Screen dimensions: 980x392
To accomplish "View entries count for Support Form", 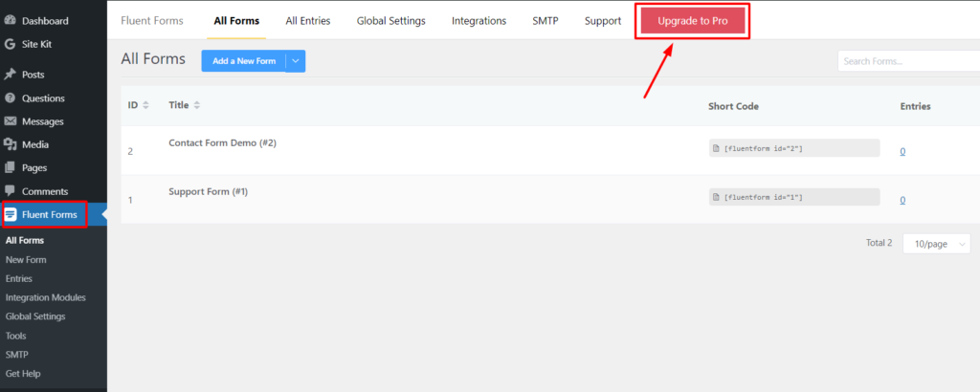I will pos(902,200).
